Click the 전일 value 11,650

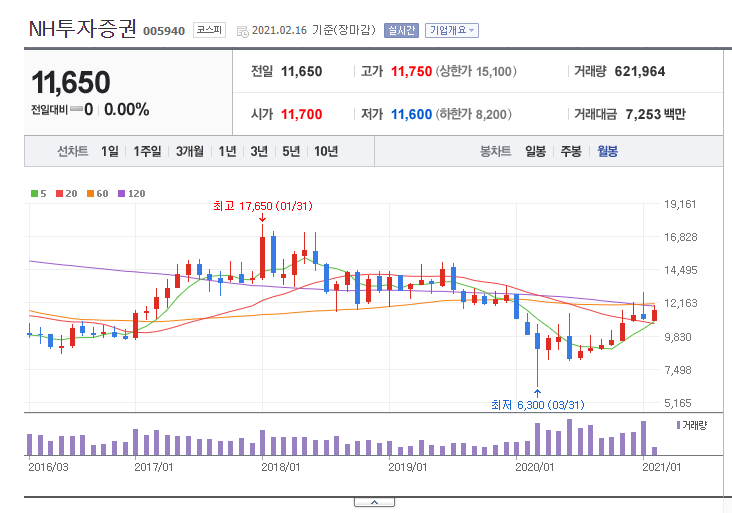tap(302, 71)
